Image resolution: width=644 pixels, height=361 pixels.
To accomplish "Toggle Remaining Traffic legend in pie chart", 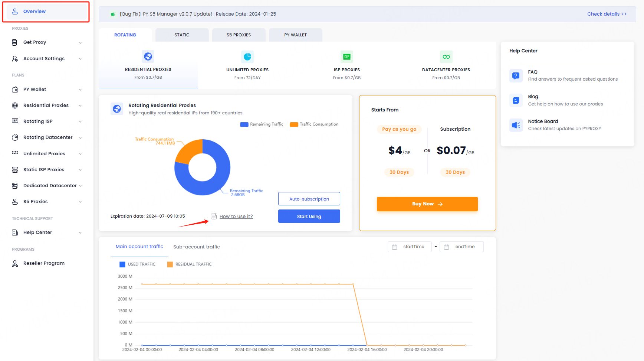I will point(262,124).
